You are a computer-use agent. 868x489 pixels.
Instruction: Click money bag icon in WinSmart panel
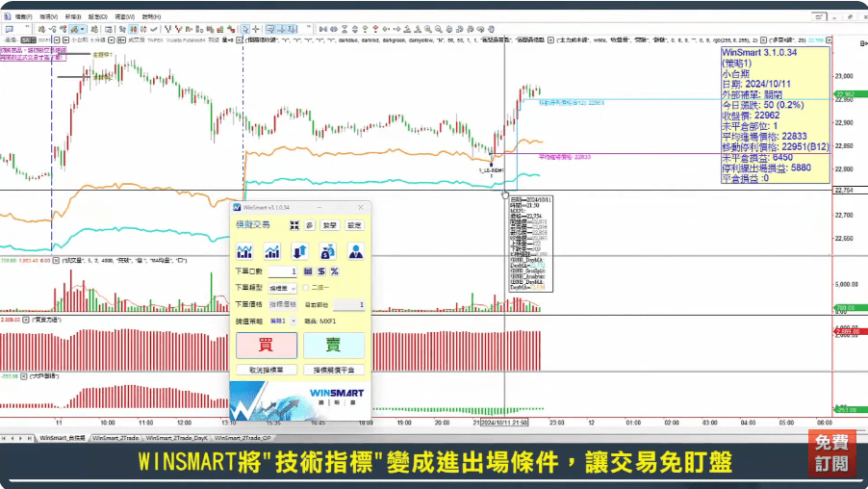point(327,251)
